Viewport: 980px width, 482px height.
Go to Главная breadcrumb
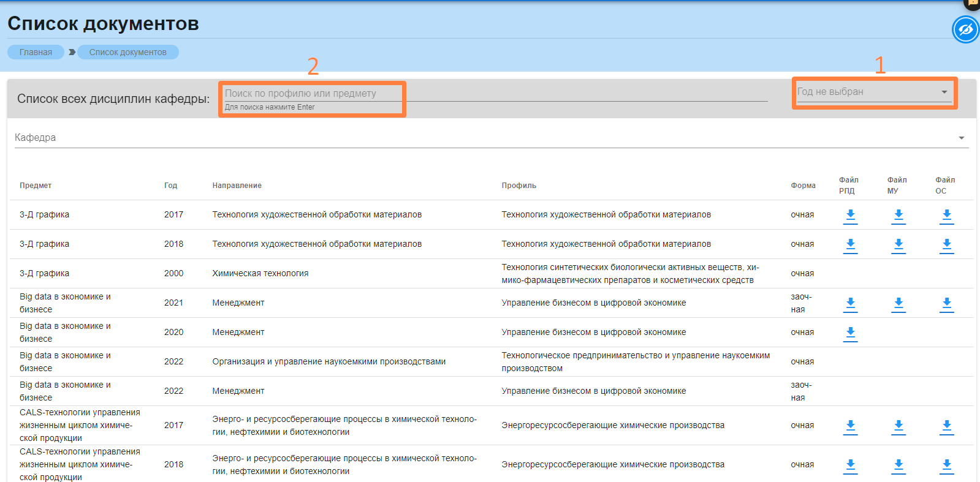[x=36, y=52]
